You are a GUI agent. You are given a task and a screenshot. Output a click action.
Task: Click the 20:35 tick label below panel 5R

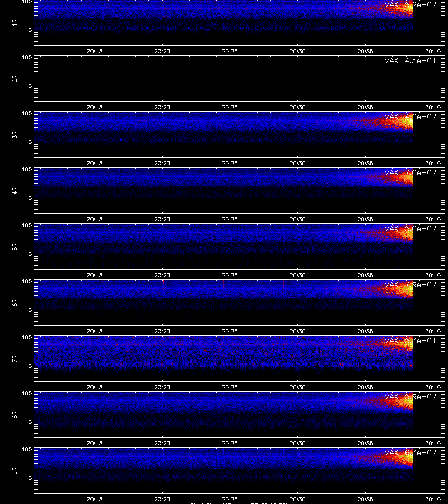366,275
